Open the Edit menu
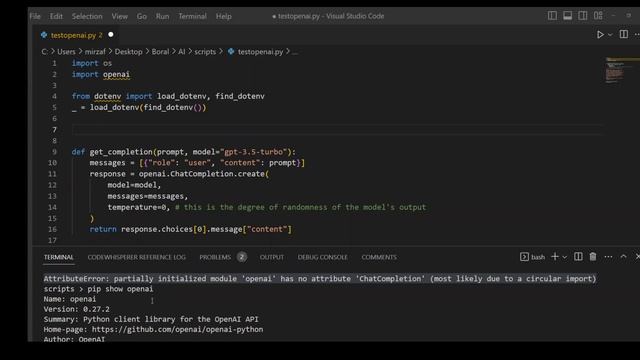Screen dimensions: 640x360 [x=56, y=16]
